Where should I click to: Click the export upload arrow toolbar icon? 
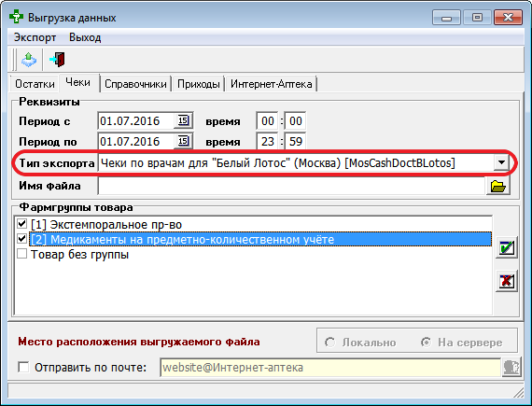click(29, 60)
